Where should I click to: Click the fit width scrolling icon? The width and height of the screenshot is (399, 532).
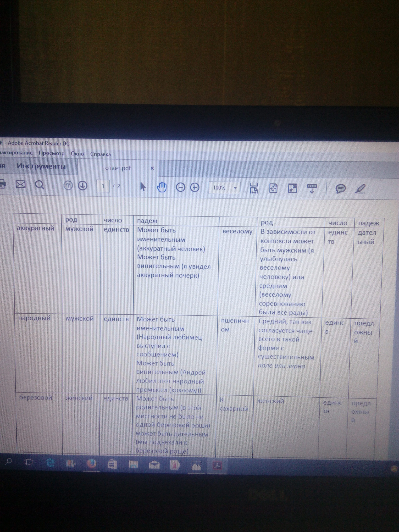[254, 188]
